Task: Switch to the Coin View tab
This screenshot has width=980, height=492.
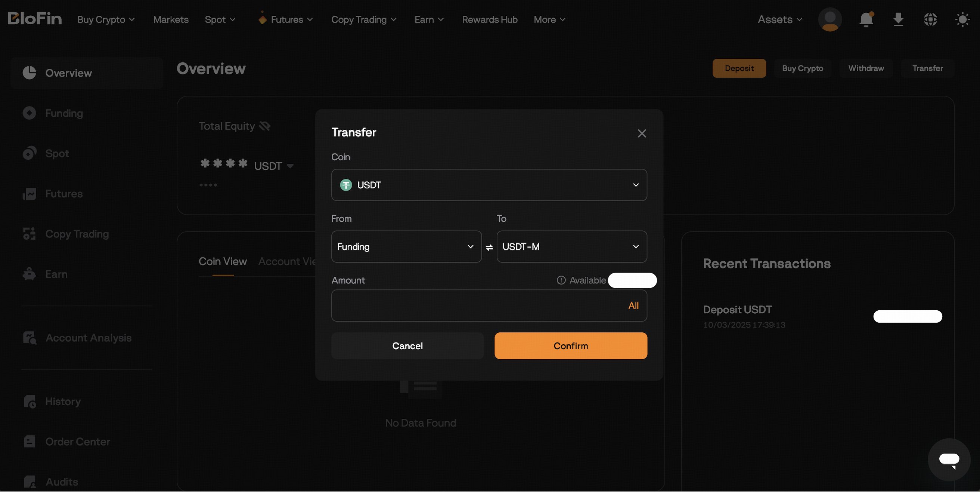Action: (223, 262)
